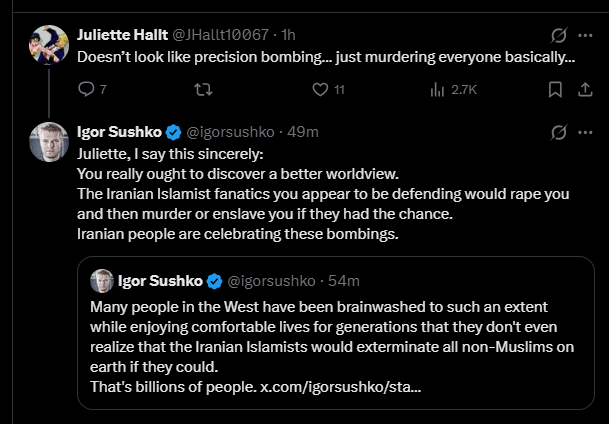Reply to Juliette Hallt's tweet

[x=85, y=90]
